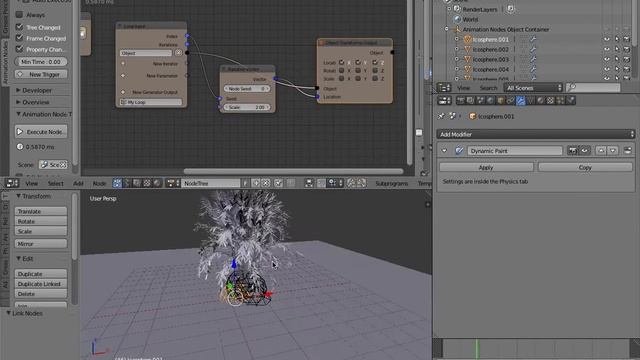Select the Animation Nodes tree type icon in header
640x360 pixels.
click(117, 183)
